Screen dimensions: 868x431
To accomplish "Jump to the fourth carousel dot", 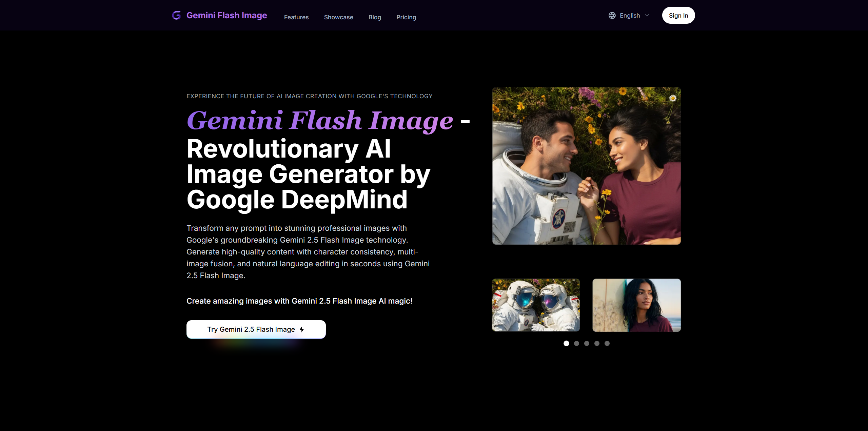I will pos(597,343).
